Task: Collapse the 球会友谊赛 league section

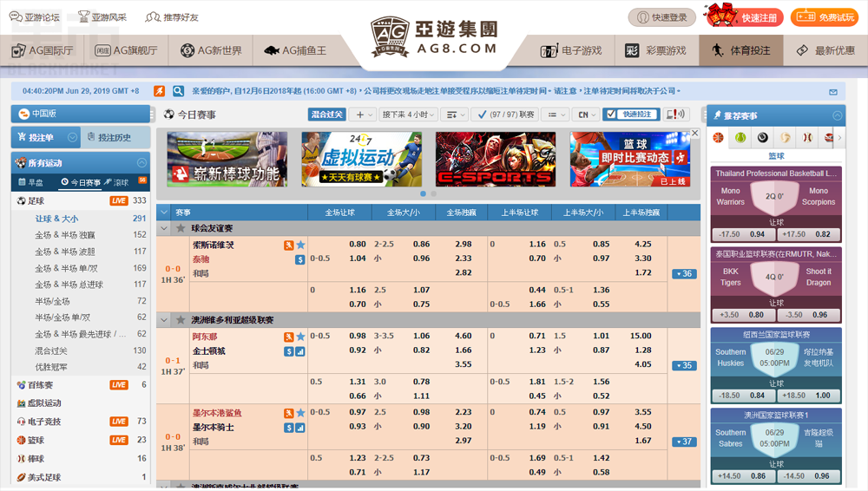Action: point(164,228)
